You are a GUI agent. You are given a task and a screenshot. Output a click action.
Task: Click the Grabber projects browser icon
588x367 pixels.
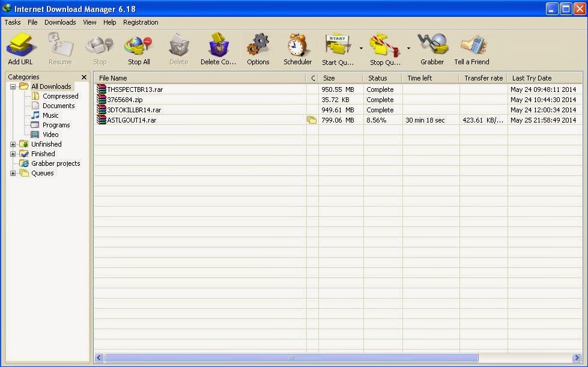pos(24,163)
